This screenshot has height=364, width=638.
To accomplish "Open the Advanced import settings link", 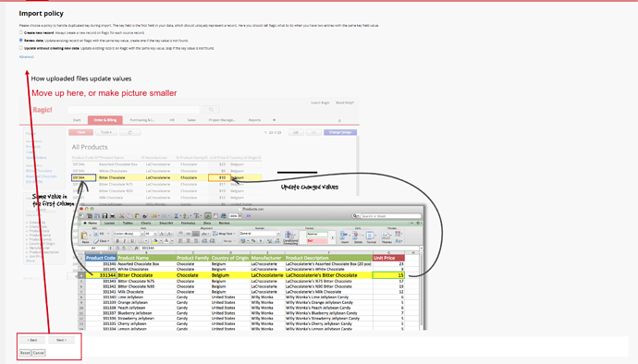I will click(x=27, y=57).
